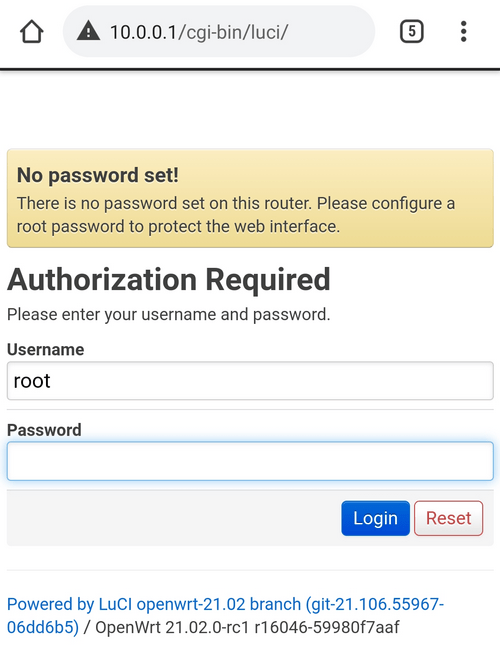Tap the browser home icon
Viewport: 500px width, 656px height.
[x=32, y=32]
